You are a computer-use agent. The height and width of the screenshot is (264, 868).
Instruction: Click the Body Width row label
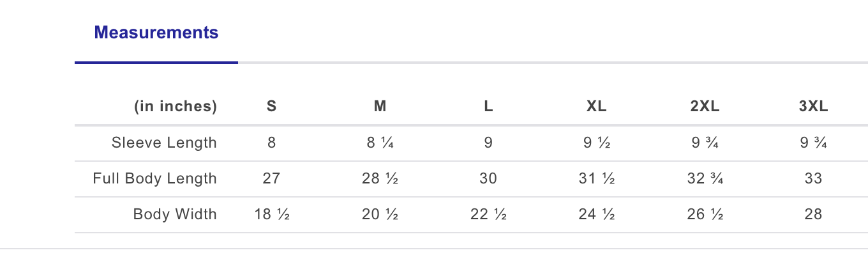click(x=175, y=214)
